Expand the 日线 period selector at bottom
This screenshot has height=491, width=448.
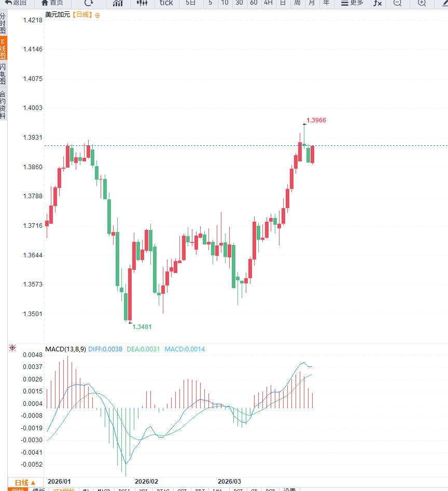25,483
